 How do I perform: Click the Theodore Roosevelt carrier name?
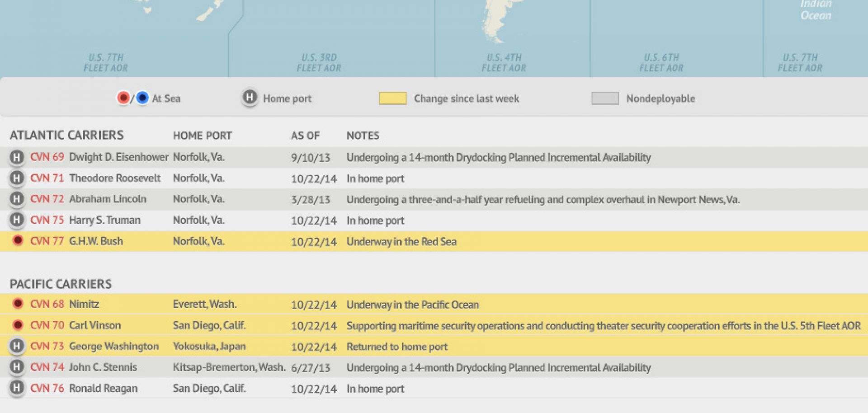(x=115, y=178)
